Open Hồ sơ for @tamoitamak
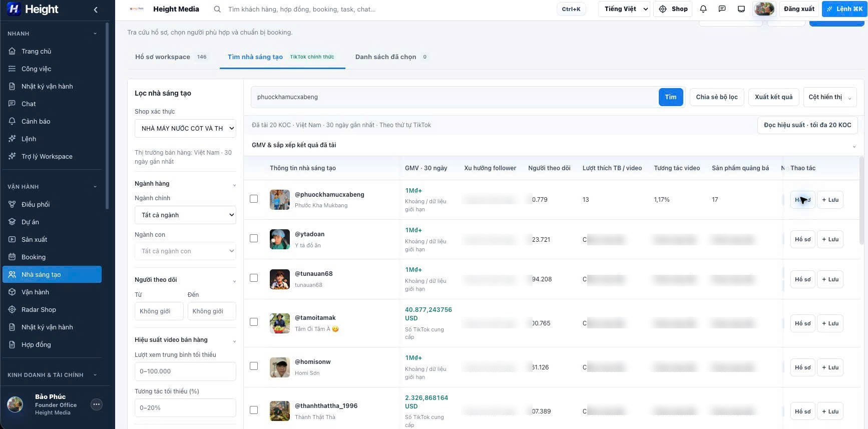Image resolution: width=868 pixels, height=429 pixels. 802,323
